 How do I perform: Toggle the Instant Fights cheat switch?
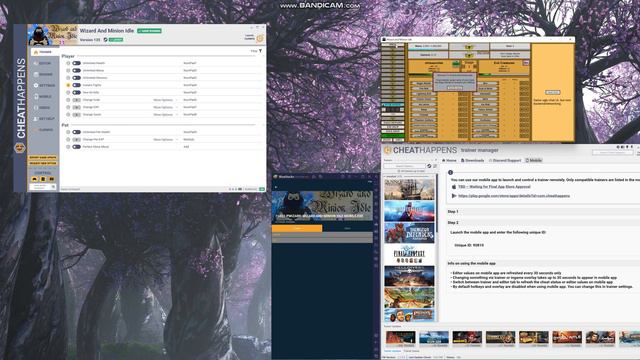click(x=76, y=85)
